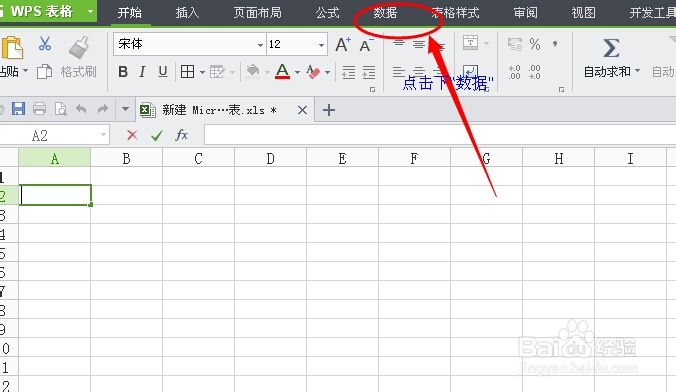Select the Format Painter brush
676x392 pixels.
click(x=79, y=47)
